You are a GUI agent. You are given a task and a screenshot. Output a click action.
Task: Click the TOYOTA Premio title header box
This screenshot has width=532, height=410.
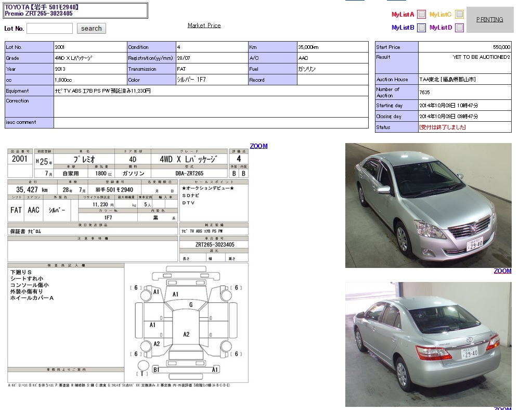[76, 10]
